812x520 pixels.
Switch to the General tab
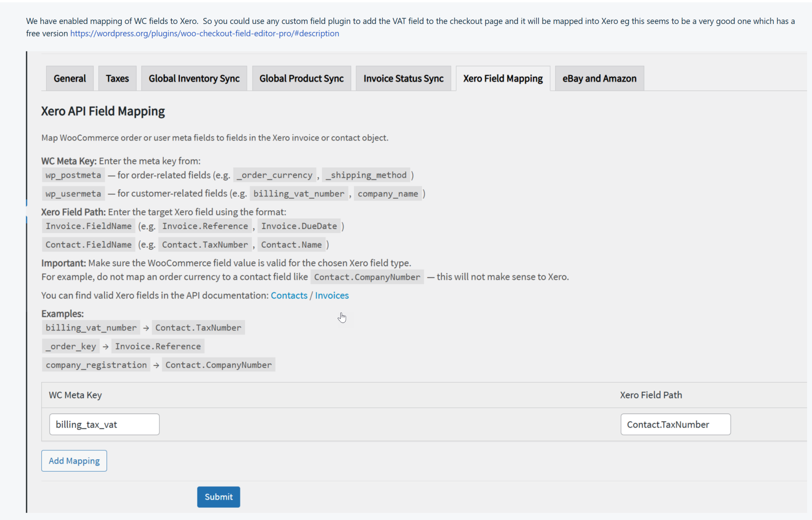click(x=70, y=79)
